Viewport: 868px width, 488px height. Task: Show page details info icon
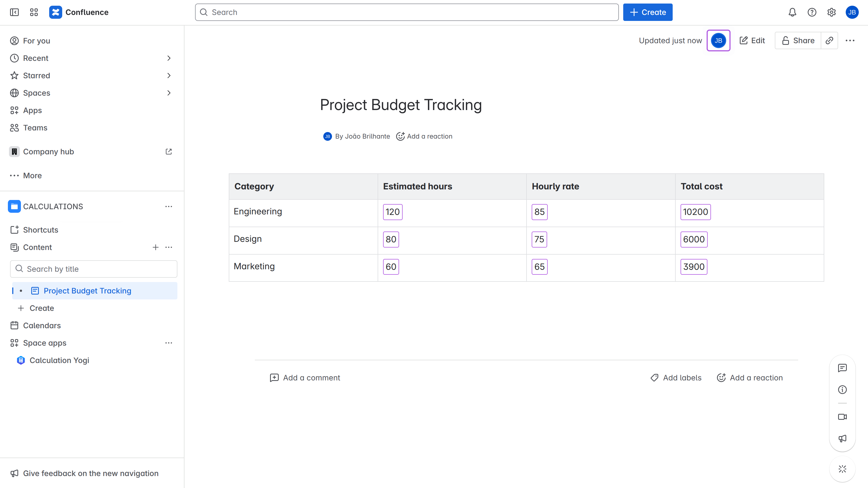[842, 390]
